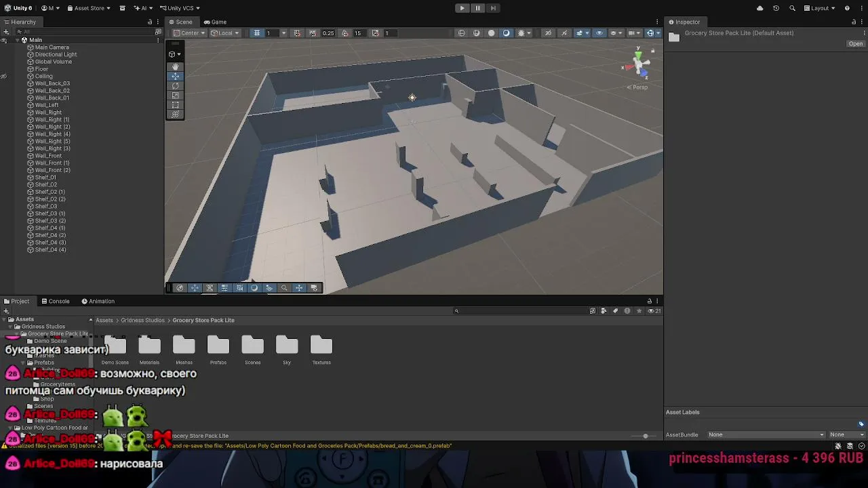Click the Unity 6 logo button

(19, 8)
